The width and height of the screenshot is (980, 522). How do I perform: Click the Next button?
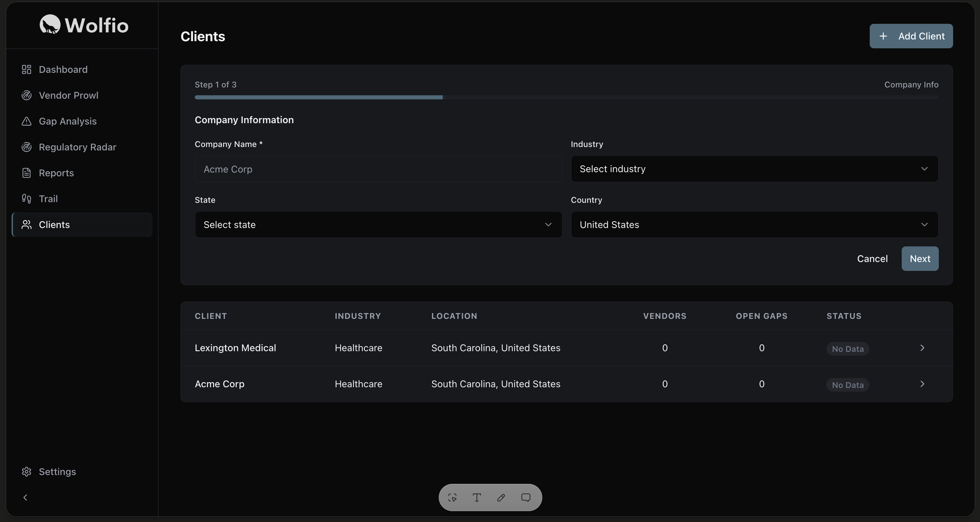pyautogui.click(x=920, y=259)
